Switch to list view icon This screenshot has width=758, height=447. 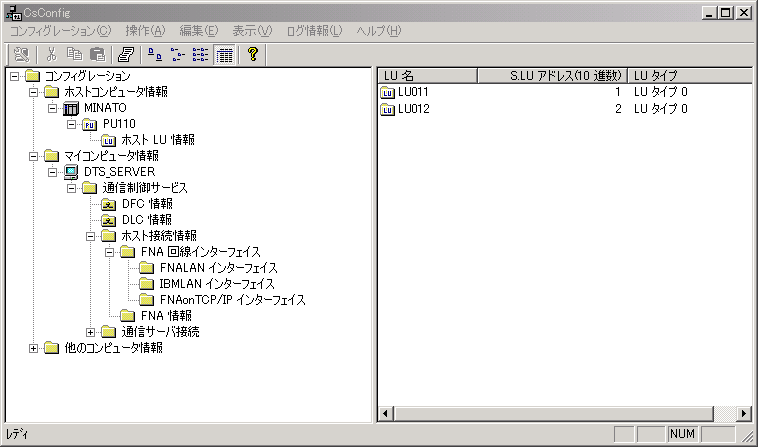(x=201, y=55)
